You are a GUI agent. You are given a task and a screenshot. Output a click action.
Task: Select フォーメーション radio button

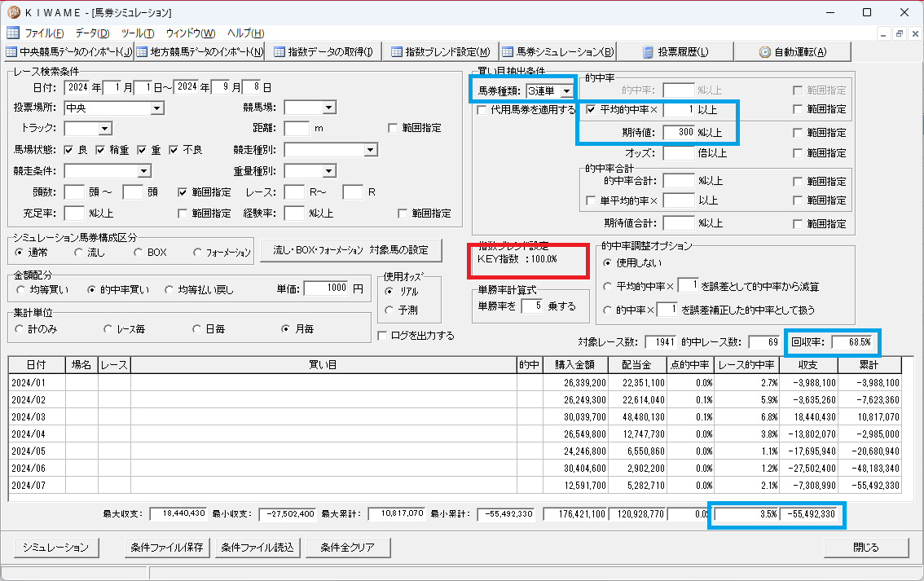197,252
